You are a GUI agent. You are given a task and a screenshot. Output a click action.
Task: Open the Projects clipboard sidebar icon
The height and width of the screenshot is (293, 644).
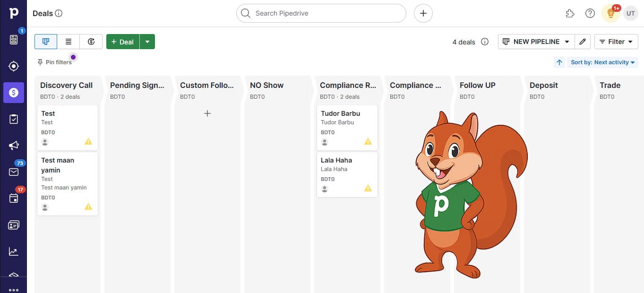tap(14, 119)
